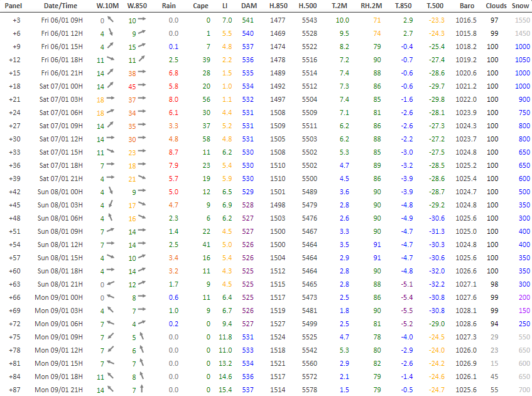Click the snow value 1550
This screenshot has width=532, height=396.
(x=522, y=20)
